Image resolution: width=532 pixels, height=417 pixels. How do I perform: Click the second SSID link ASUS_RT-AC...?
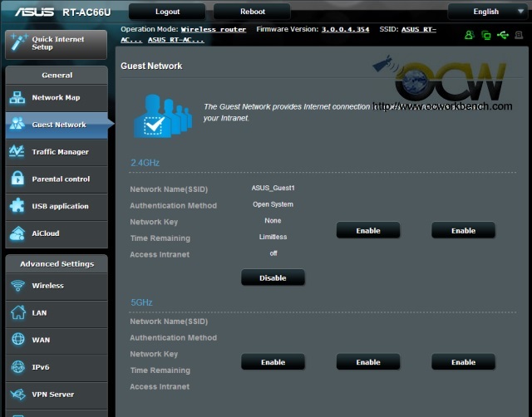[175, 40]
